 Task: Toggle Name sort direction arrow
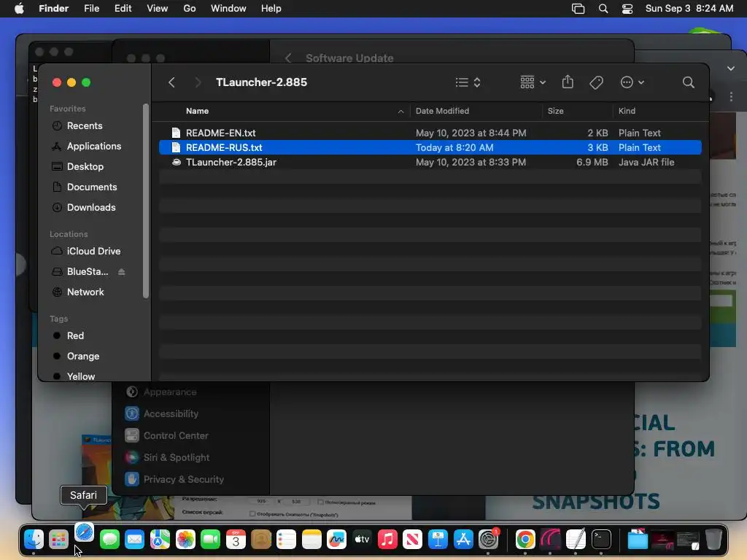400,112
